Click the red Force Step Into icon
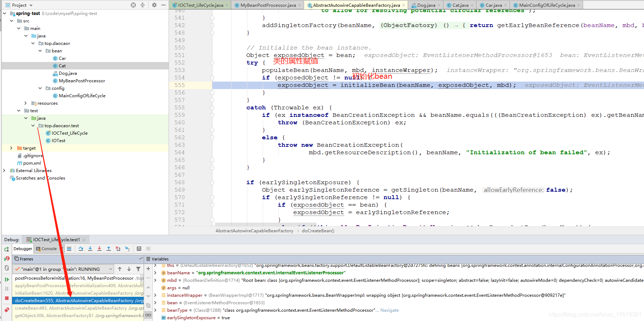The image size is (644, 321). pos(99,249)
